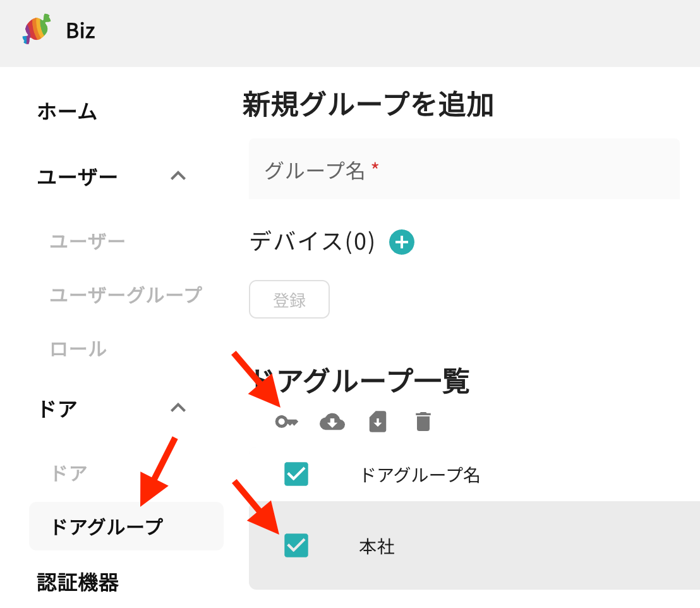Add a device with the plus icon
The image size is (700, 608).
pos(402,242)
